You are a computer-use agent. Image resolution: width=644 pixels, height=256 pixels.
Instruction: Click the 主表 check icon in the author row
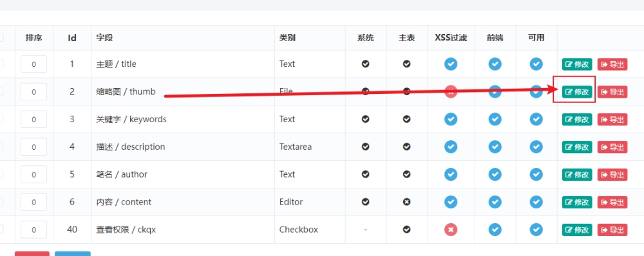(406, 174)
